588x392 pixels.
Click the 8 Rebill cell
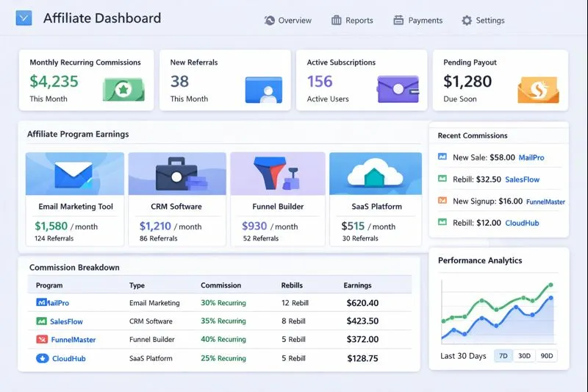point(293,321)
